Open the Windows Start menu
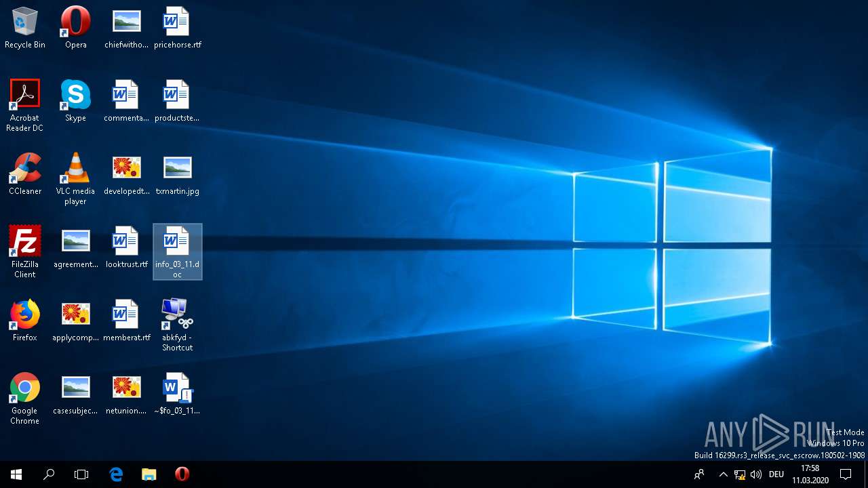The width and height of the screenshot is (868, 488). (x=16, y=474)
